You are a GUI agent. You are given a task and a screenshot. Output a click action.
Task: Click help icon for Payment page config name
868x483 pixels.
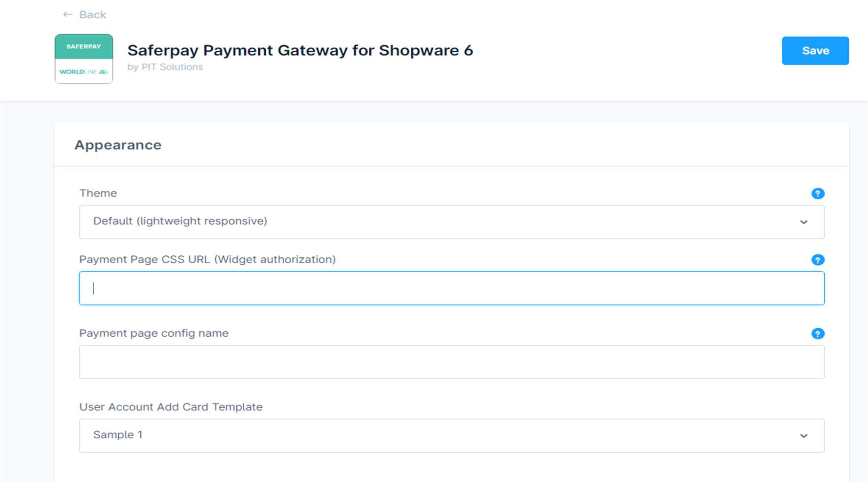coord(818,334)
